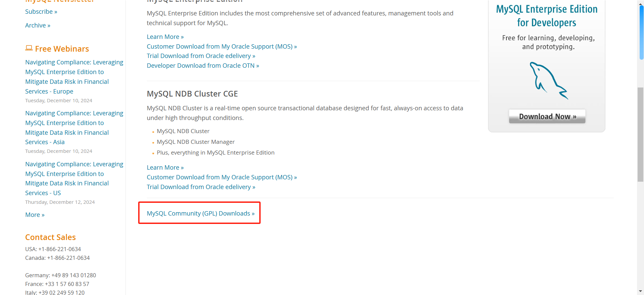
Task: Open the Financial Services US webinar link
Action: (74, 178)
